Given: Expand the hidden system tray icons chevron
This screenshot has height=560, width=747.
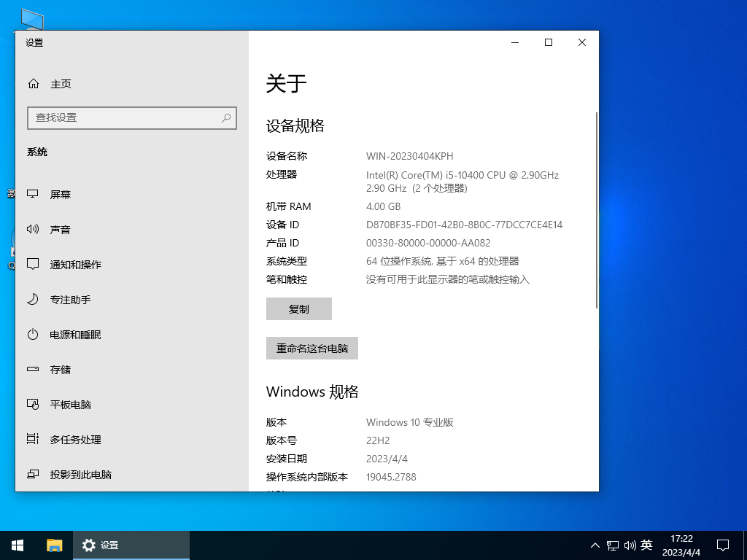Looking at the screenshot, I should point(595,545).
